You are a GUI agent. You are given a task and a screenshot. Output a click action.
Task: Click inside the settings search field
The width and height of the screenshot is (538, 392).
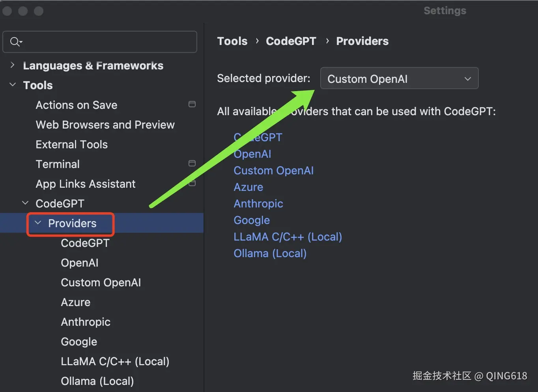[x=106, y=42]
